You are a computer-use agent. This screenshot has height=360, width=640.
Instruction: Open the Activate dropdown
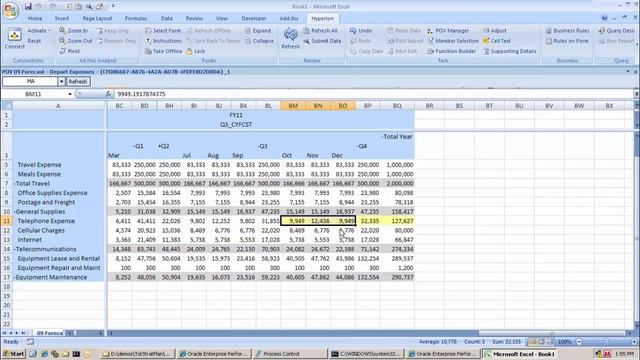click(x=39, y=31)
